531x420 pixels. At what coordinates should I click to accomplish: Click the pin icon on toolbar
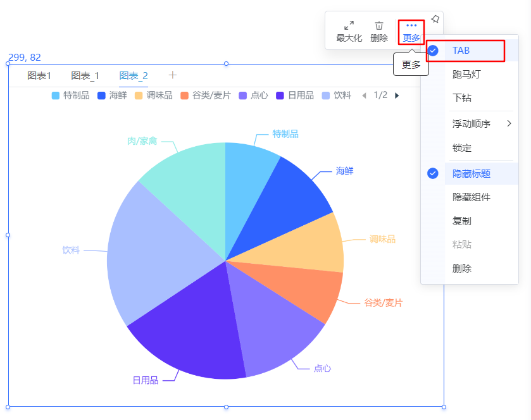(435, 19)
